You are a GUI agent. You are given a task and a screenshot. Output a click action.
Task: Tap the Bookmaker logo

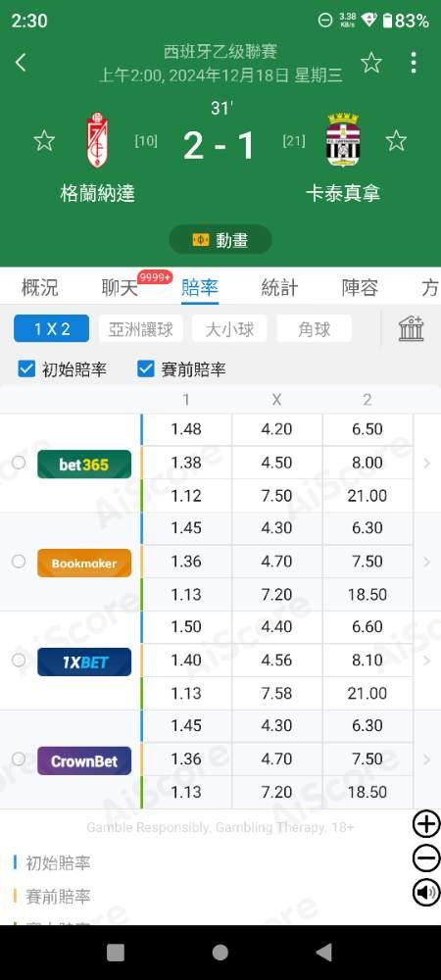(84, 563)
